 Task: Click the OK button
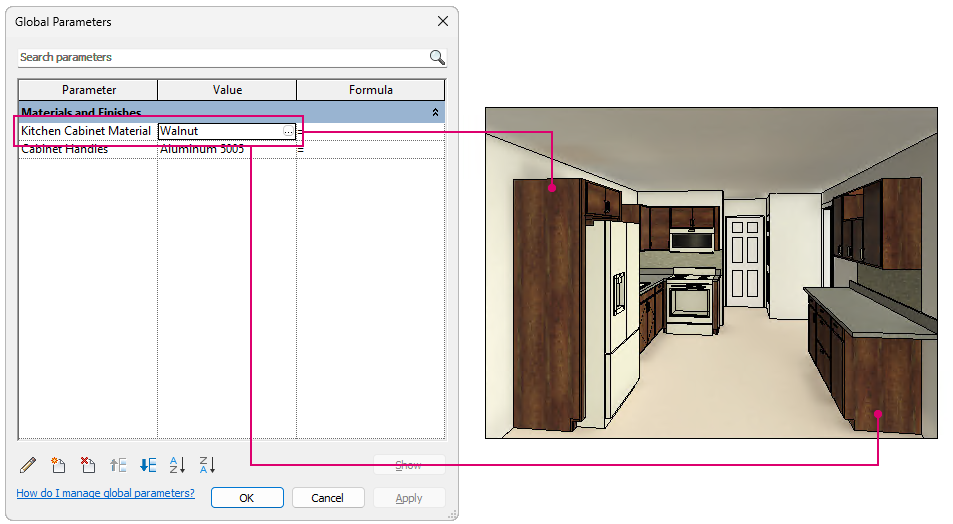tap(247, 498)
